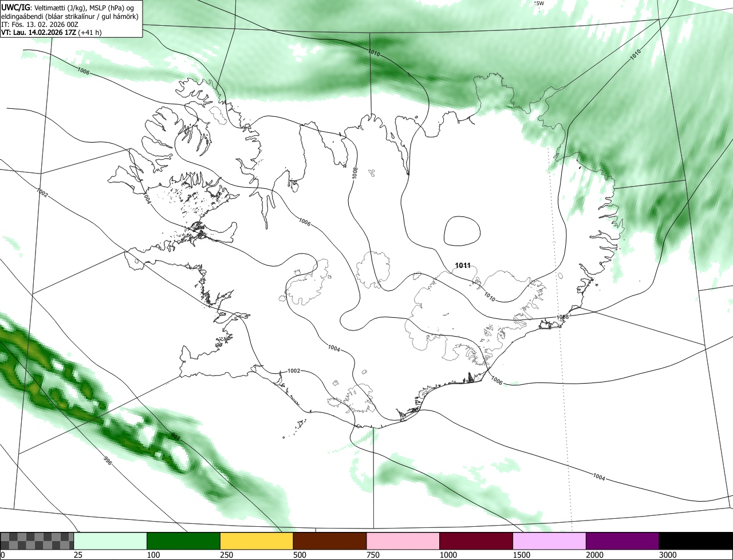Select the brown 500–750 legend swatch
The image size is (733, 560).
coord(330,541)
